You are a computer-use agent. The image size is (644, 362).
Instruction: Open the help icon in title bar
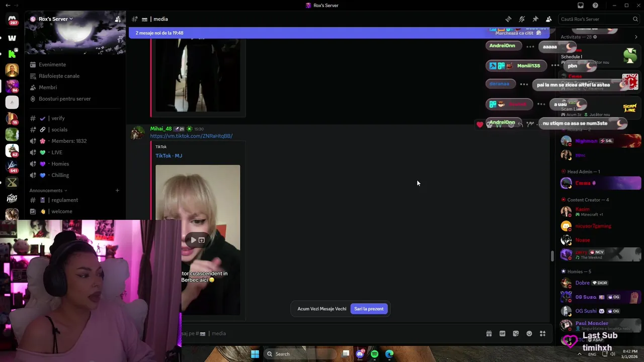click(595, 6)
